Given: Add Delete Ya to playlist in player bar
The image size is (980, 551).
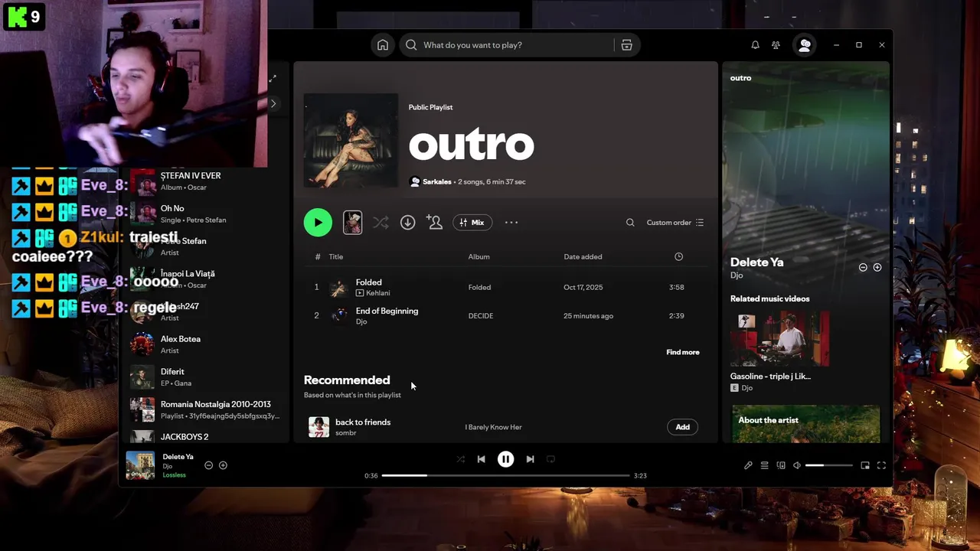Looking at the screenshot, I should (223, 465).
